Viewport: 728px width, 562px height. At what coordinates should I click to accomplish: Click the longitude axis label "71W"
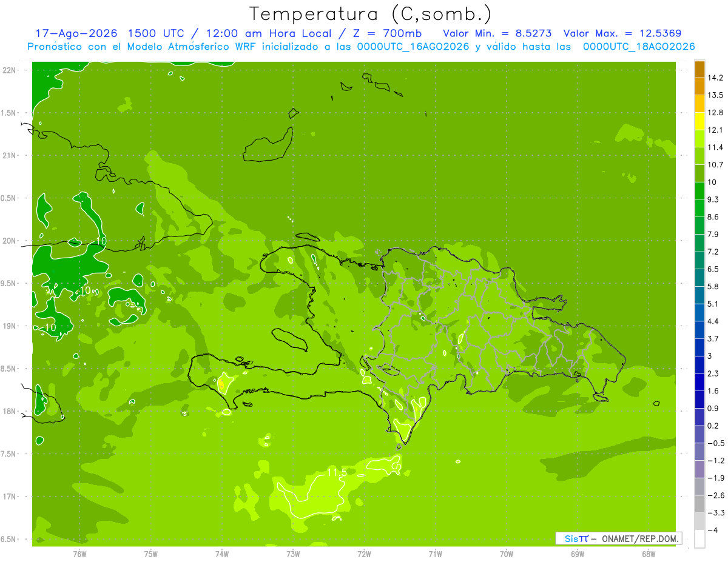tap(435, 554)
